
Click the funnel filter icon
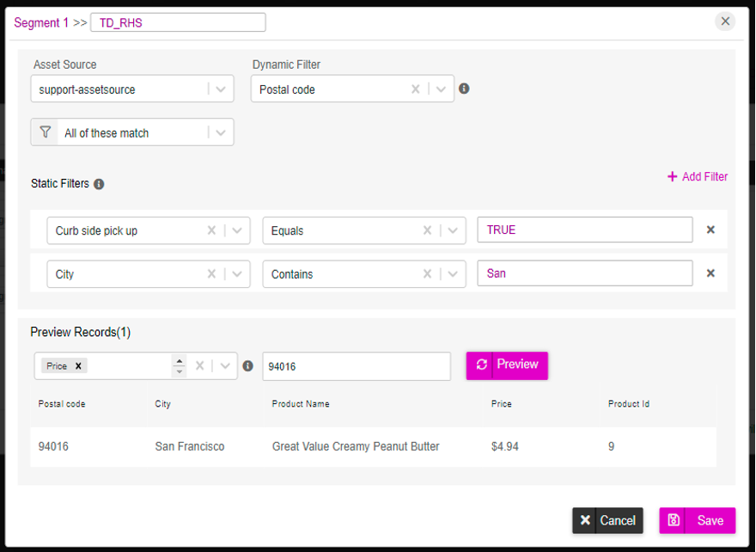pos(45,132)
